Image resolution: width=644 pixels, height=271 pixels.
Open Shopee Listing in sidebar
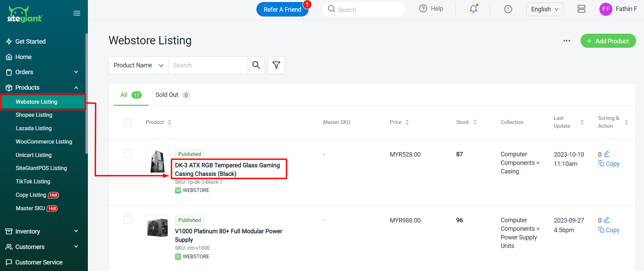tap(34, 115)
